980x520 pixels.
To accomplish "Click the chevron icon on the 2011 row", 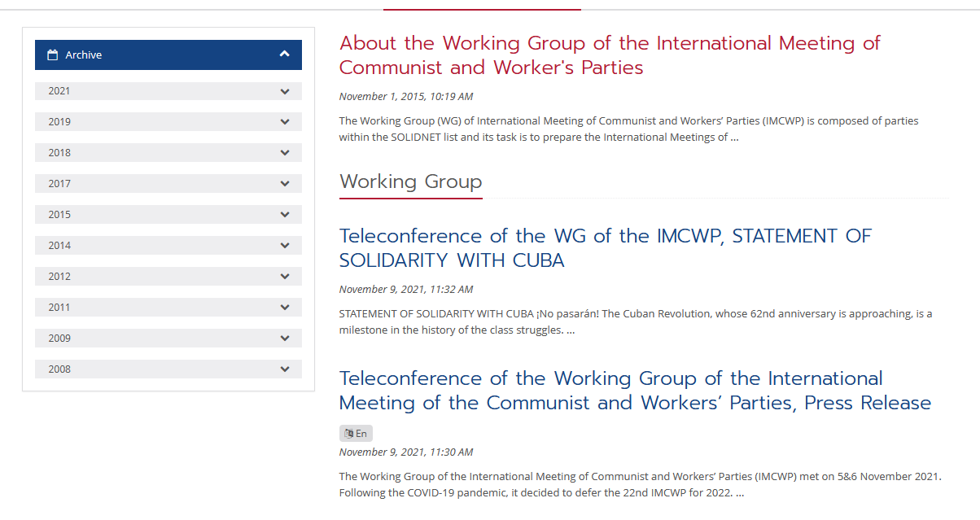I will click(x=285, y=308).
